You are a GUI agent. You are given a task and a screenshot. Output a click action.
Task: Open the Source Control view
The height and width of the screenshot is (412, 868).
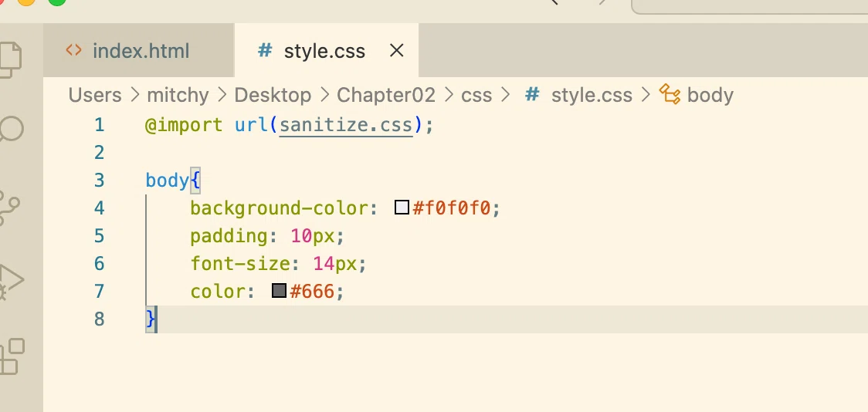tap(8, 208)
